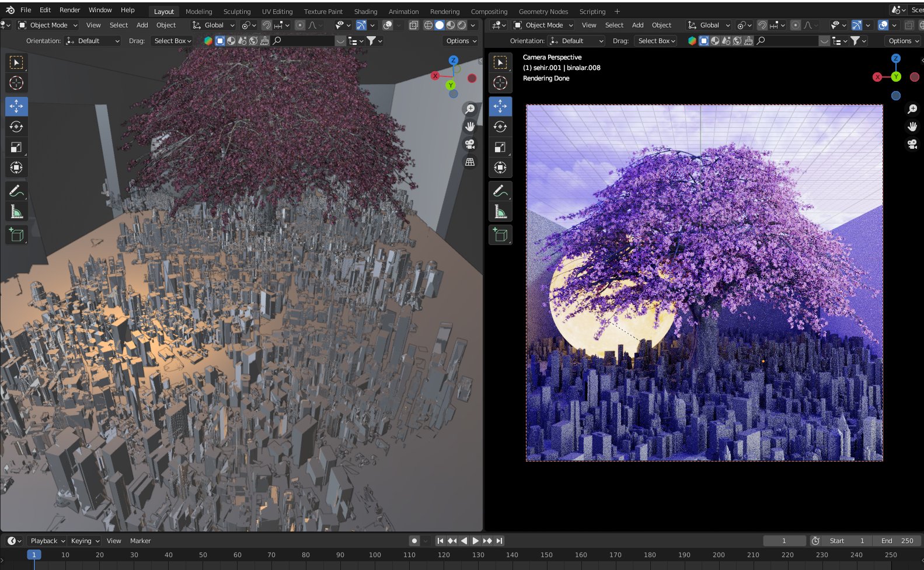Expand Orientation Default dropdown in left viewport
This screenshot has width=924, height=570.
[x=93, y=41]
